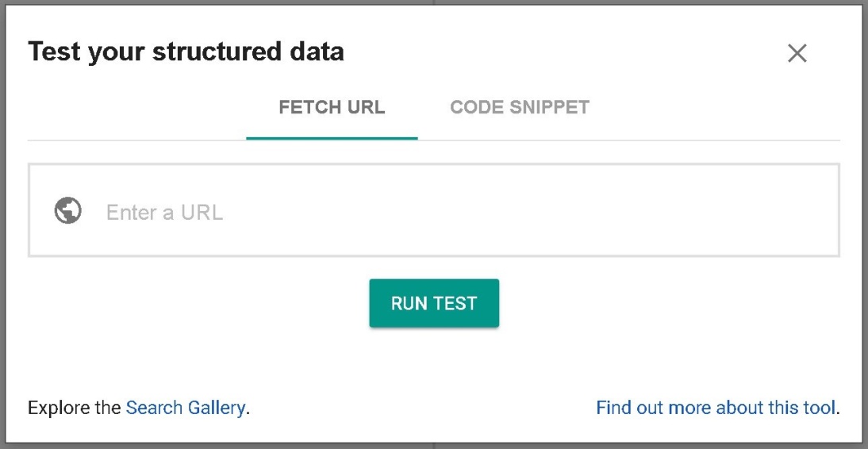Focus the URL box via its placeholder text
The image size is (868, 449).
(164, 212)
